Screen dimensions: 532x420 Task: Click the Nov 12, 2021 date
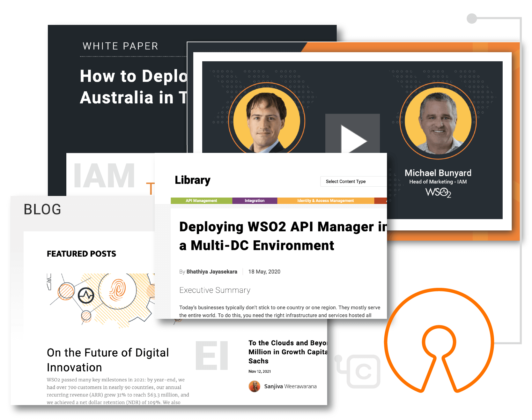pos(260,371)
